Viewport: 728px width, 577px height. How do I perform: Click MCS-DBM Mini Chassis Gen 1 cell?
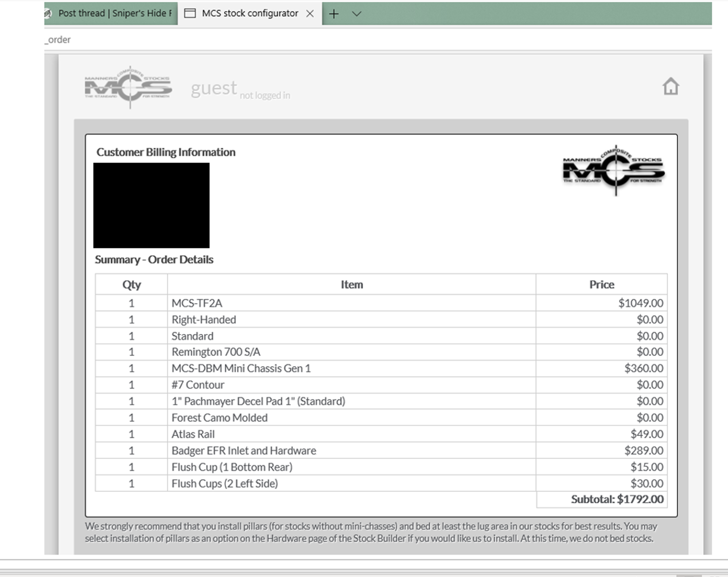click(x=352, y=368)
